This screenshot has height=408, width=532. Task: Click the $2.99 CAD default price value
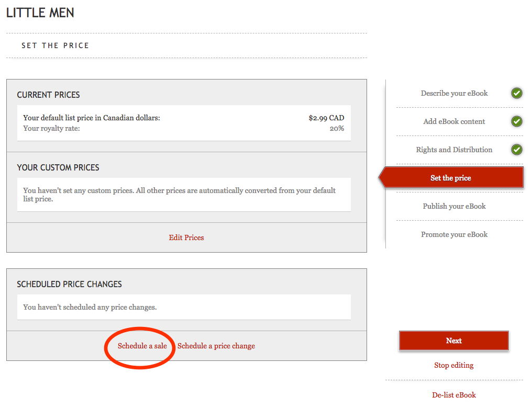(326, 118)
